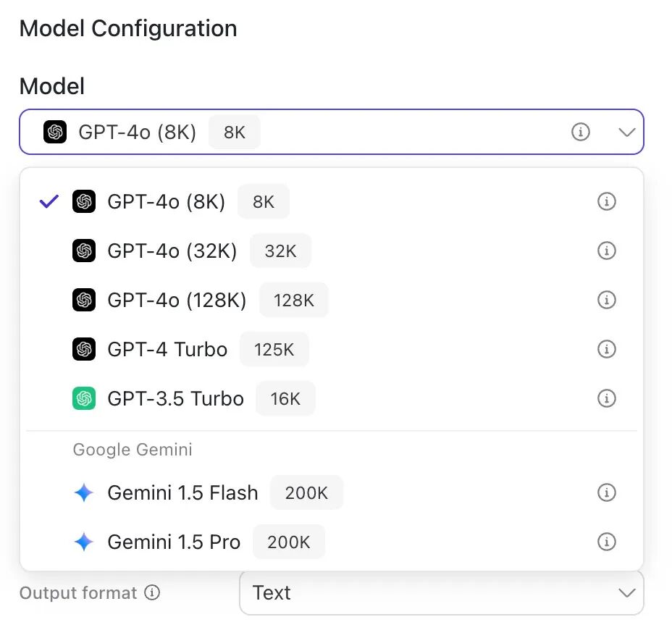View info for Gemini 1.5 Flash
The width and height of the screenshot is (672, 630).
[x=606, y=492]
